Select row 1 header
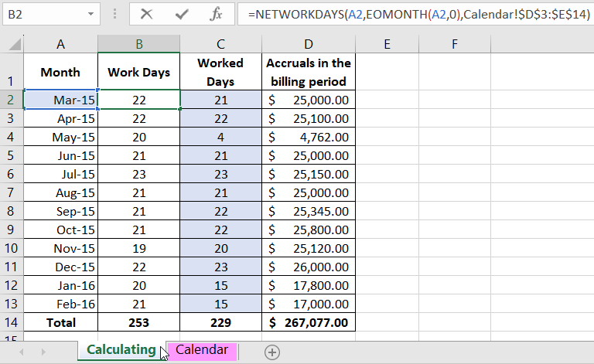Image resolution: width=594 pixels, height=364 pixels. pyautogui.click(x=12, y=72)
